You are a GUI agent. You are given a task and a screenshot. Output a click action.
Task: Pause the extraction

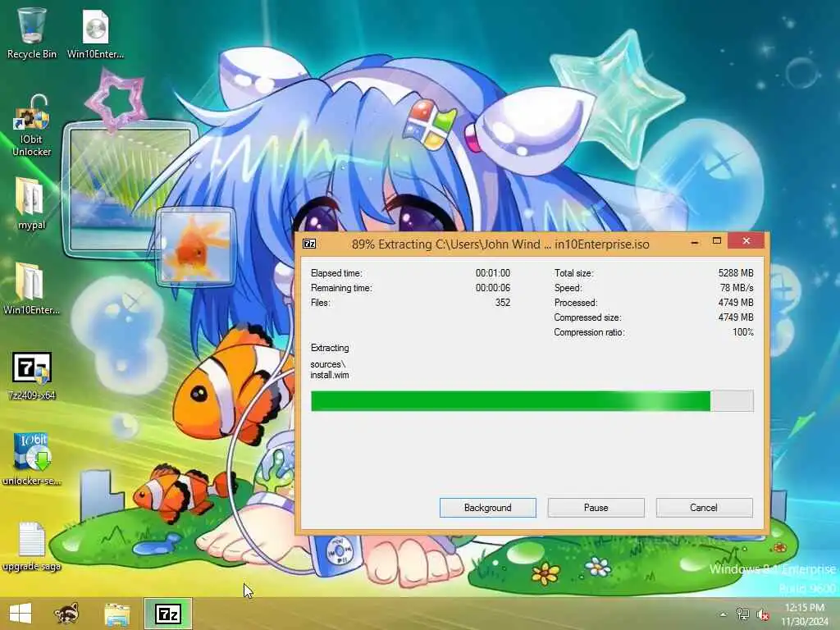pos(596,507)
